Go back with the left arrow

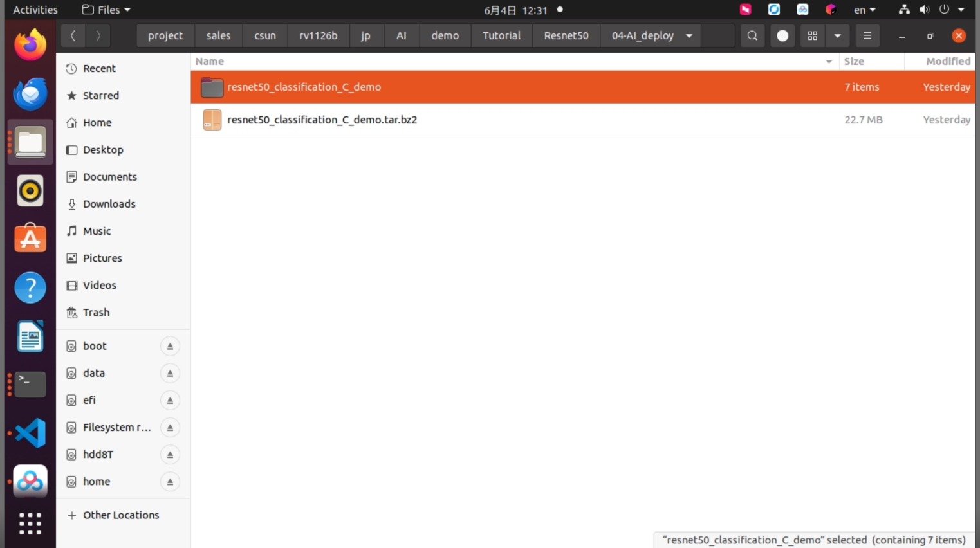tap(73, 36)
